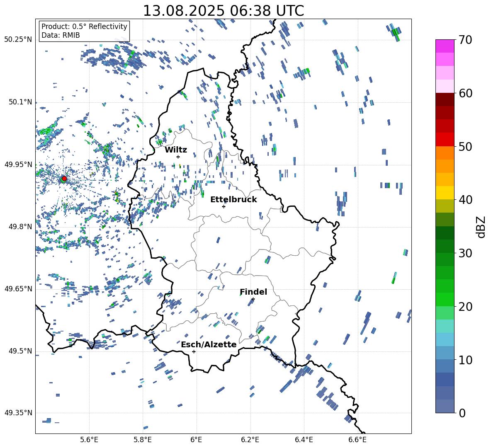The image size is (491, 448).
Task: Click the 6°E longitude label
Action: pyautogui.click(x=196, y=440)
